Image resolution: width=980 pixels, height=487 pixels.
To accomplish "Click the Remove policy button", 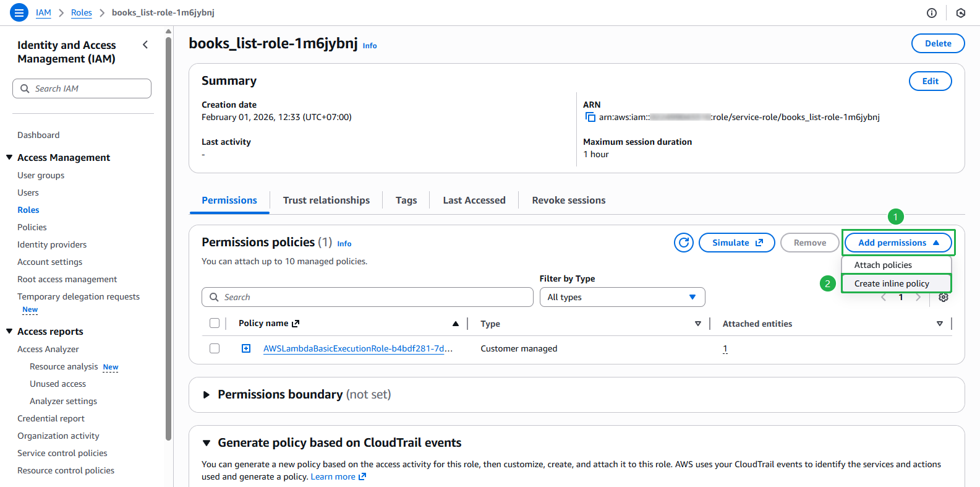I will pyautogui.click(x=810, y=243).
